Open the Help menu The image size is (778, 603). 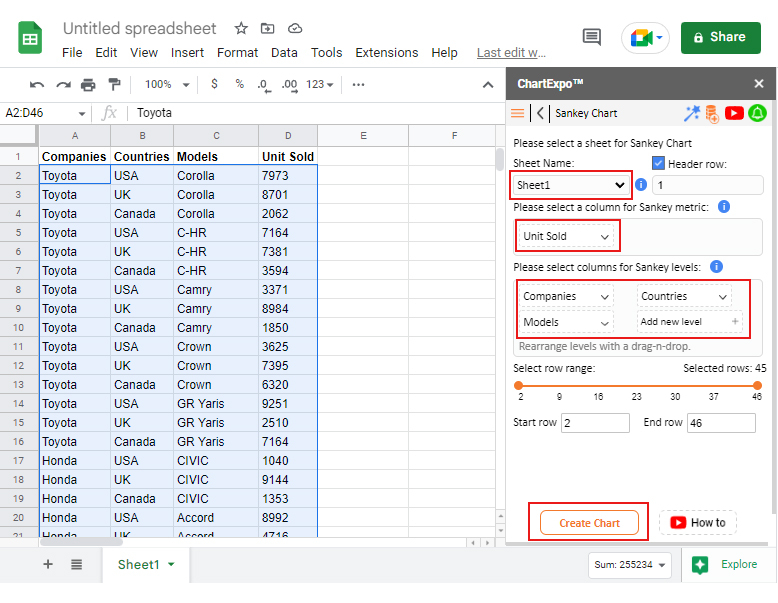click(x=444, y=53)
